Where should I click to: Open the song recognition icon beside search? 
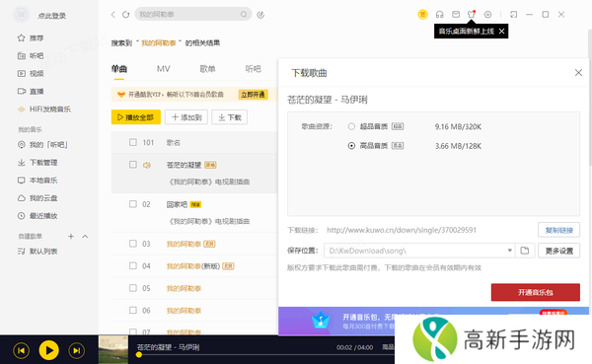click(x=260, y=15)
